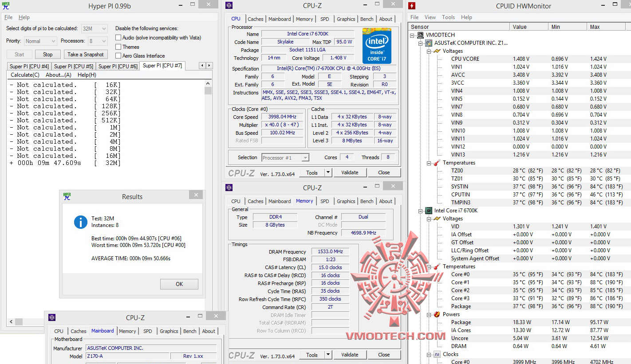Select the CPU VCORE row in HWMonitor
This screenshot has width=631, height=364.
tap(539, 59)
